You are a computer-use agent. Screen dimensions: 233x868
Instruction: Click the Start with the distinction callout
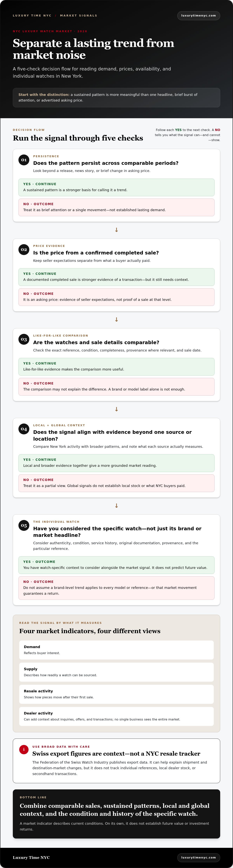(116, 98)
